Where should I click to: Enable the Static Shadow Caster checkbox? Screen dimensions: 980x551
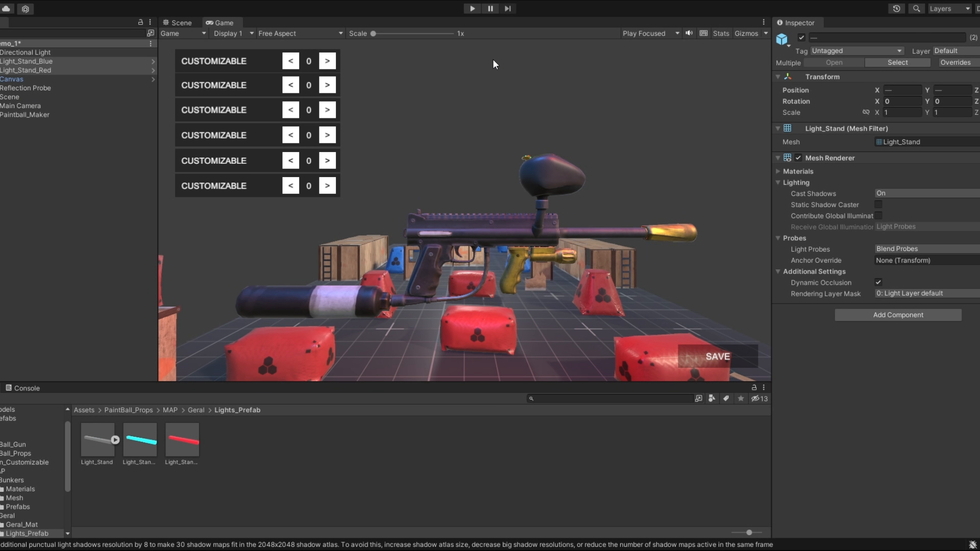[878, 205]
